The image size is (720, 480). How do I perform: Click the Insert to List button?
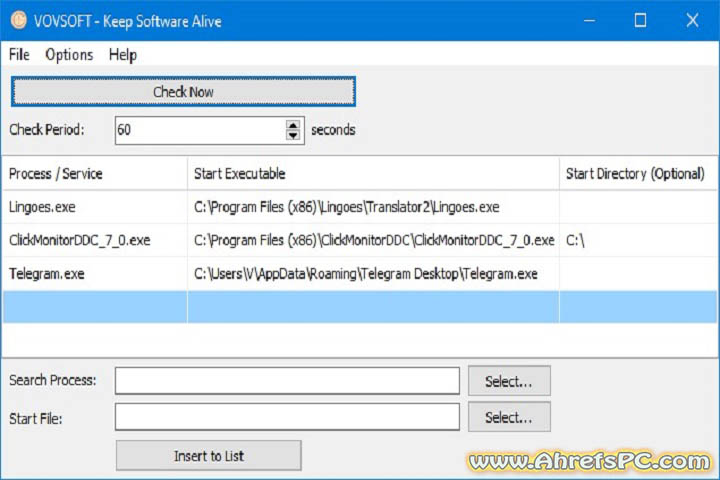209,456
